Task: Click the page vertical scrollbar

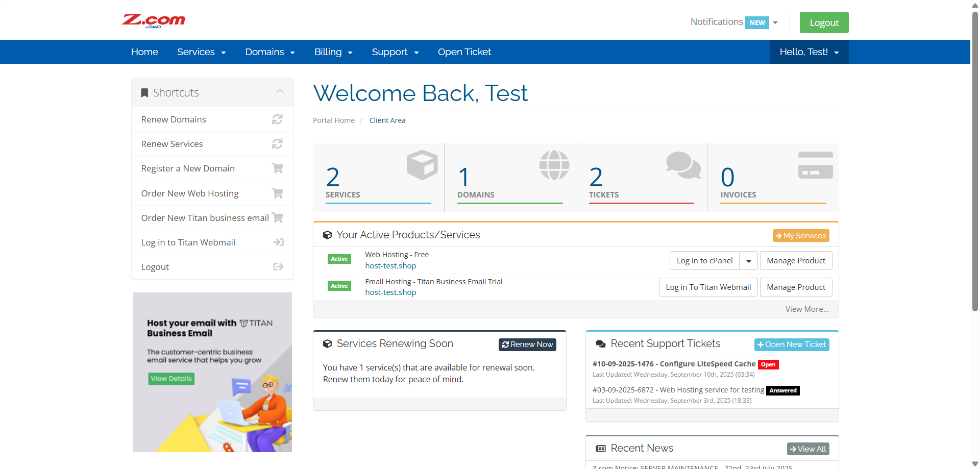Action: pyautogui.click(x=975, y=161)
